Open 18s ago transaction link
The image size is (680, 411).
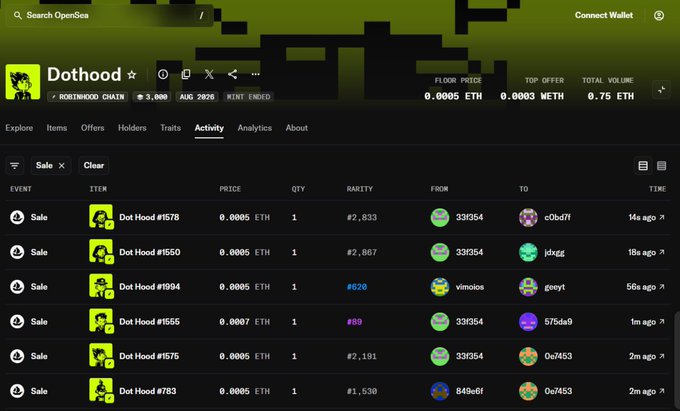[x=646, y=252]
